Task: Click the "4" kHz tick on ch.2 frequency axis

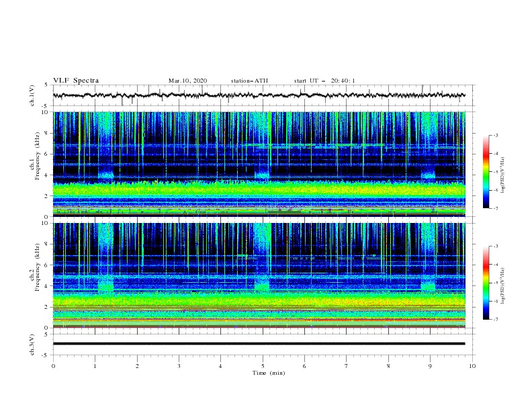Action: pyautogui.click(x=47, y=286)
